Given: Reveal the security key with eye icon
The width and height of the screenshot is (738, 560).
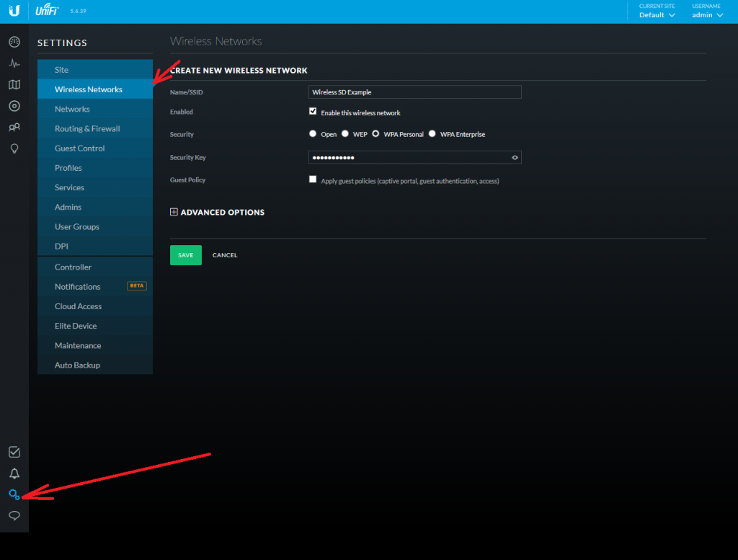Looking at the screenshot, I should [515, 158].
